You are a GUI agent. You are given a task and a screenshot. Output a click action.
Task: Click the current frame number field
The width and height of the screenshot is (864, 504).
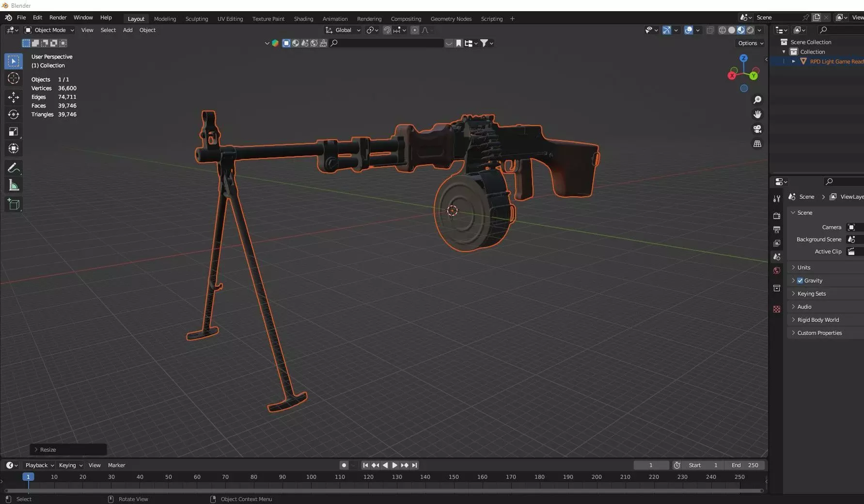point(651,465)
